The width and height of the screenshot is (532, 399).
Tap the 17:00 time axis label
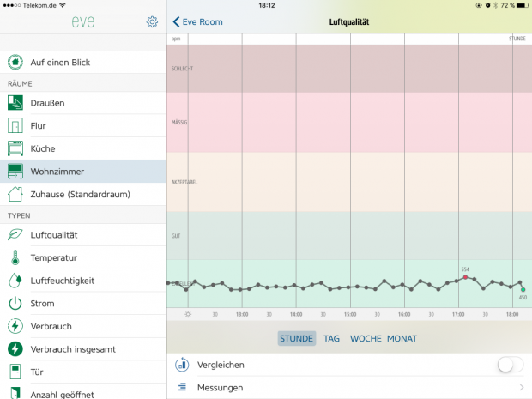[x=458, y=315]
